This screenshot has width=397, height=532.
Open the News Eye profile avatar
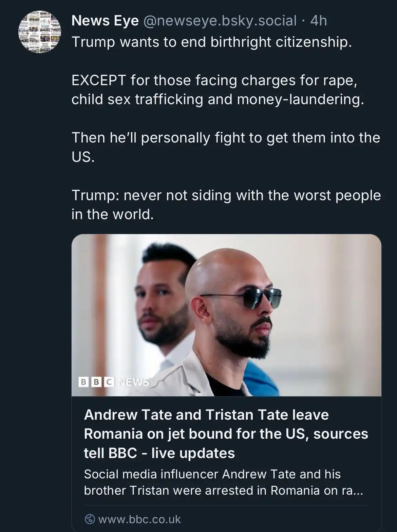tap(40, 32)
